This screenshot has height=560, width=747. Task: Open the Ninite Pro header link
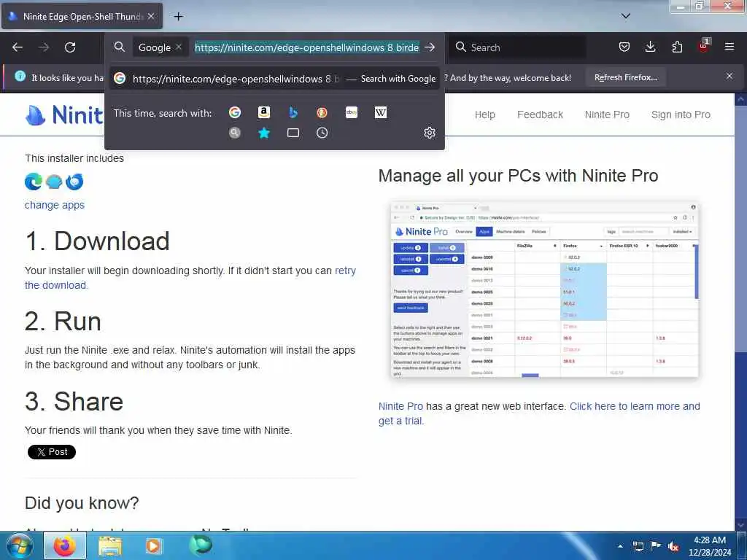click(607, 114)
